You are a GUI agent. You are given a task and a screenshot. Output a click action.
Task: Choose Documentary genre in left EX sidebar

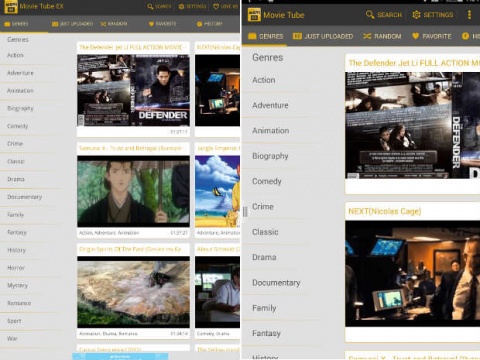pos(25,197)
